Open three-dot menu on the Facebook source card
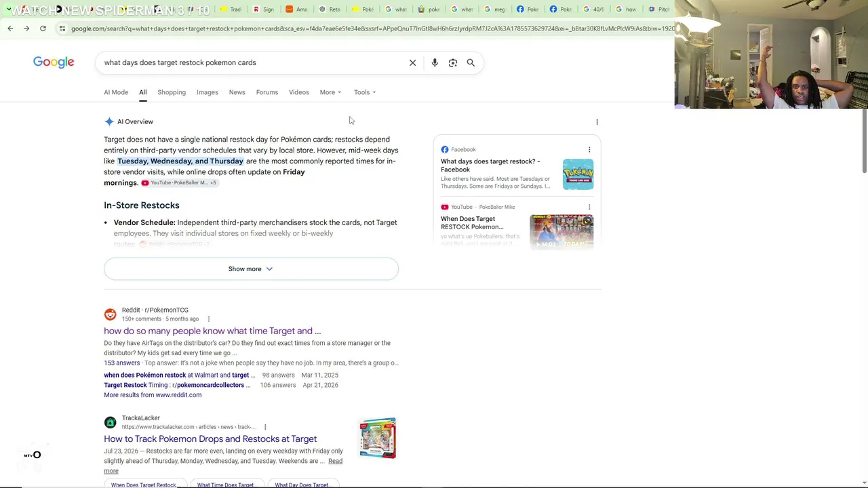 click(x=589, y=150)
